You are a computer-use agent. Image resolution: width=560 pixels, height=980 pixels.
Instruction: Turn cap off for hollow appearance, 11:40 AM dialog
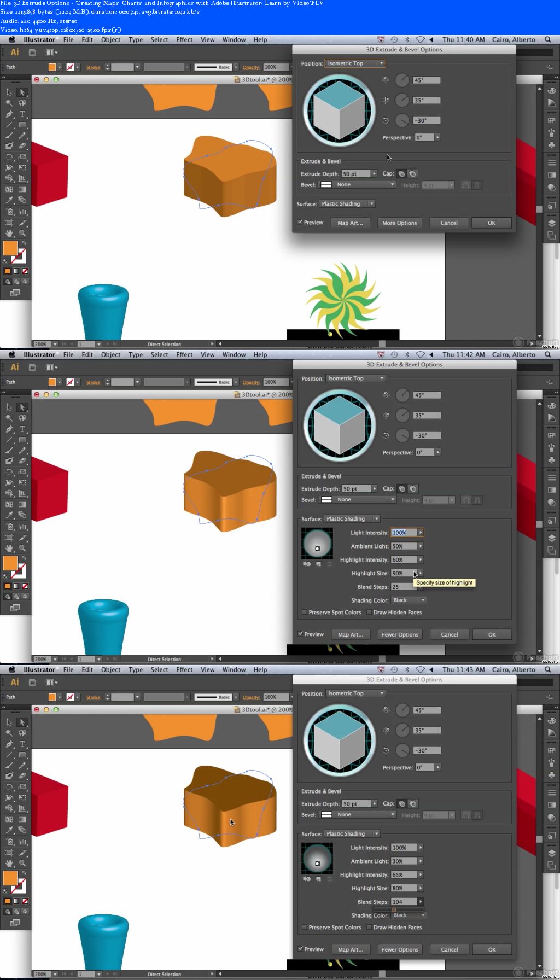tap(412, 174)
